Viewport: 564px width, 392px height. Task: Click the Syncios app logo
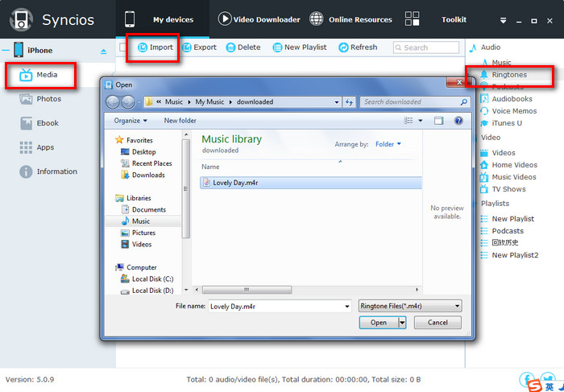[21, 19]
